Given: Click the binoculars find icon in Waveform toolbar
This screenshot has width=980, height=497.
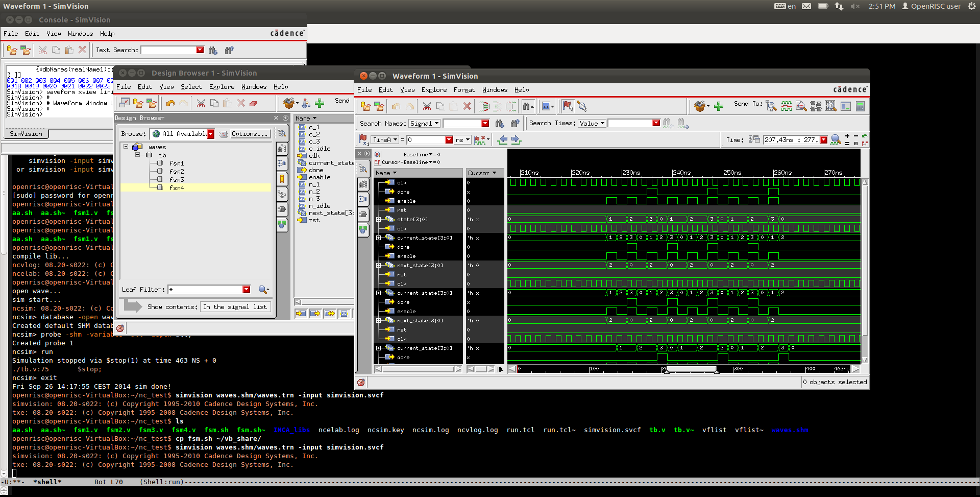Looking at the screenshot, I should point(528,106).
